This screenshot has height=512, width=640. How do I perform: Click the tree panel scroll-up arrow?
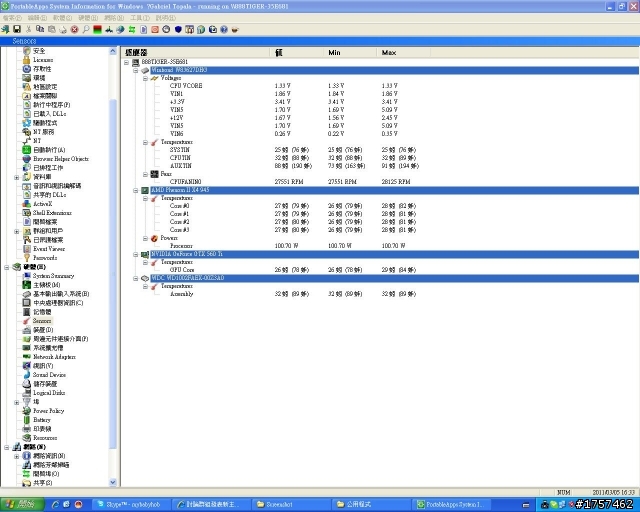tap(113, 51)
